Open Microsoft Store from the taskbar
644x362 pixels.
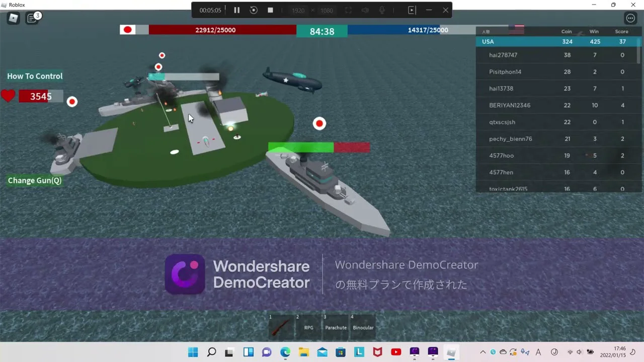click(x=341, y=352)
